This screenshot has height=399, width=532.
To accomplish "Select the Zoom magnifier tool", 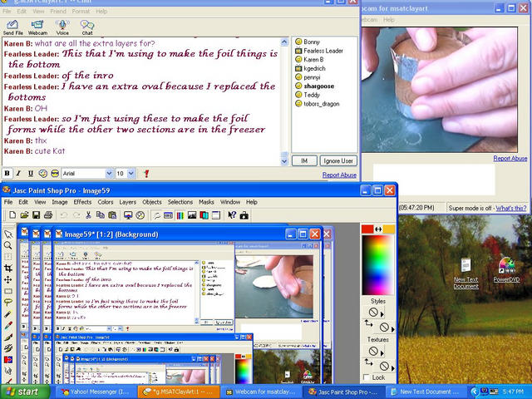I will point(8,245).
